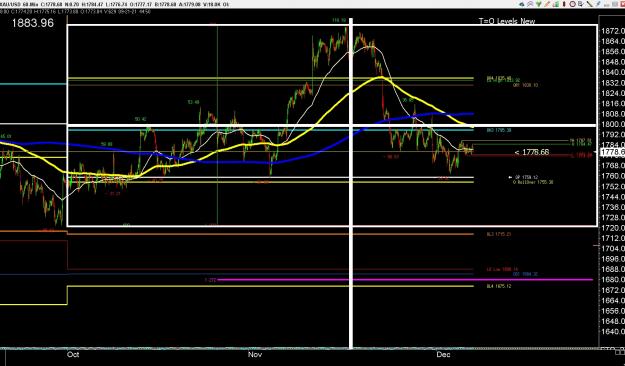Click the 'Nov' label on the time axis
This screenshot has height=366, width=625.
(255, 354)
